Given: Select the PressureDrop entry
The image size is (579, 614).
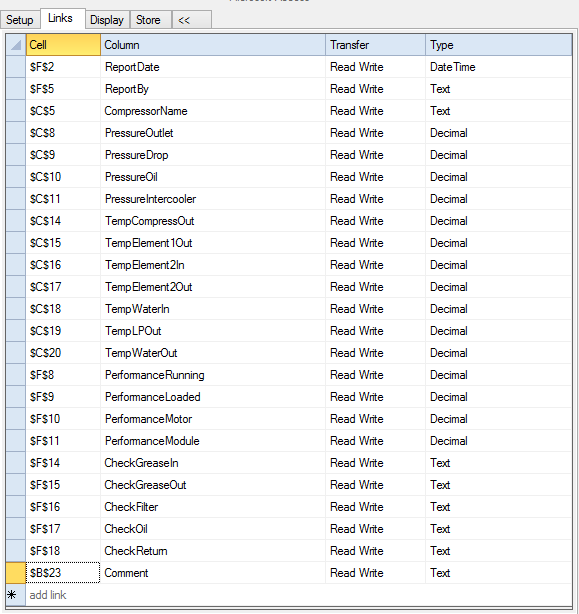Looking at the screenshot, I should point(213,155).
